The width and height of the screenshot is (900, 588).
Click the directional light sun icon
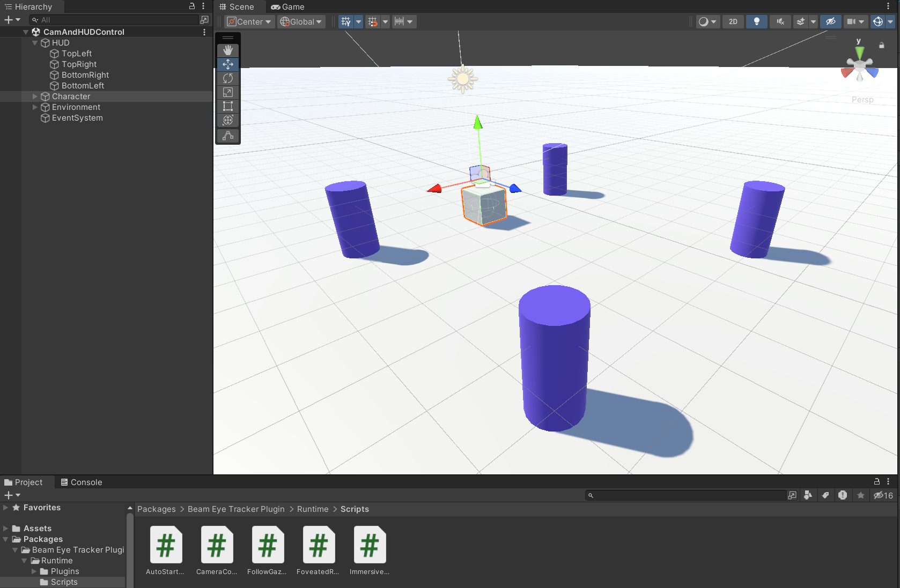click(x=462, y=80)
